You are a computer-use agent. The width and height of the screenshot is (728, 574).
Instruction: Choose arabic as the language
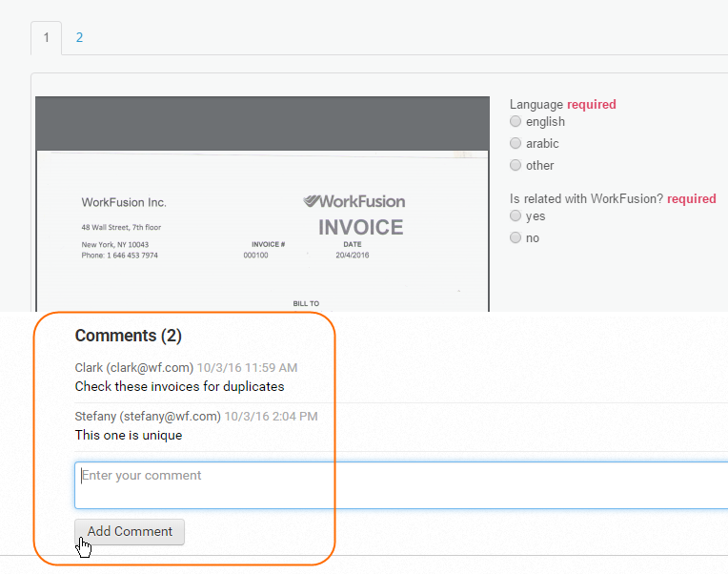516,143
